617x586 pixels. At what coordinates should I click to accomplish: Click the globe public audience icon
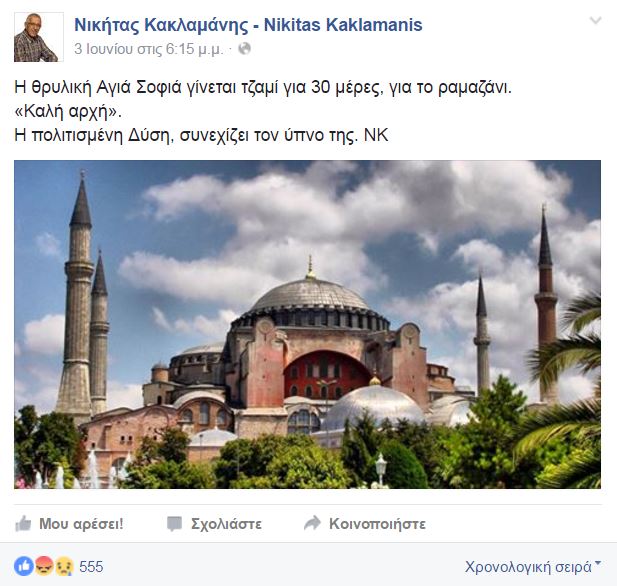tap(244, 48)
